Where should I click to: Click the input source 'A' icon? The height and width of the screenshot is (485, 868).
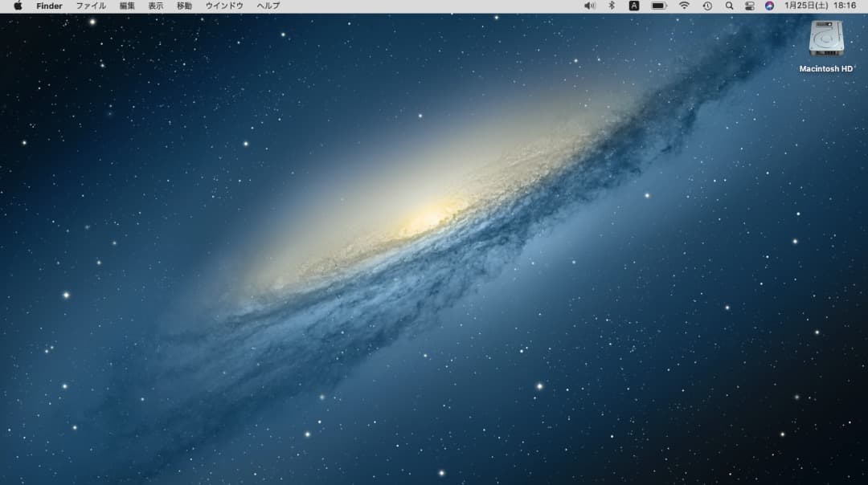pos(634,6)
